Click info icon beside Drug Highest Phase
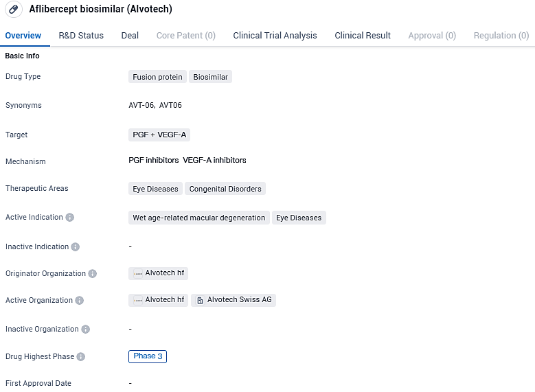 click(x=81, y=357)
